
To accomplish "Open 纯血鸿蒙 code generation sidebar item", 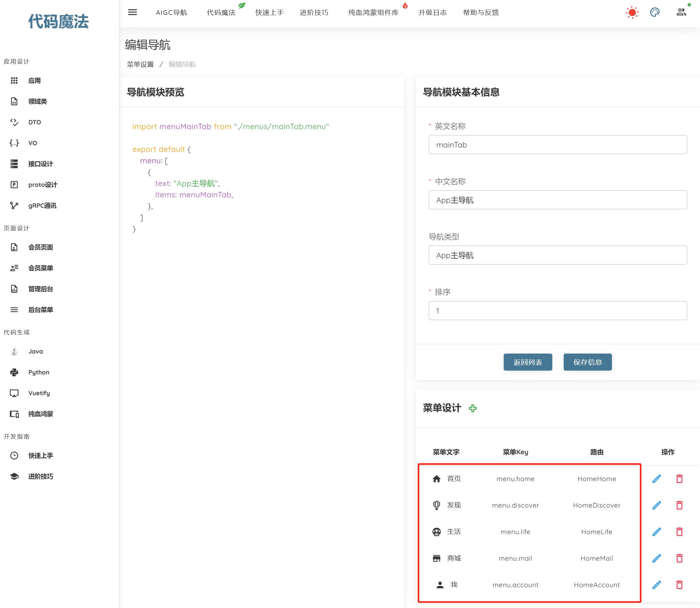I will (40, 414).
